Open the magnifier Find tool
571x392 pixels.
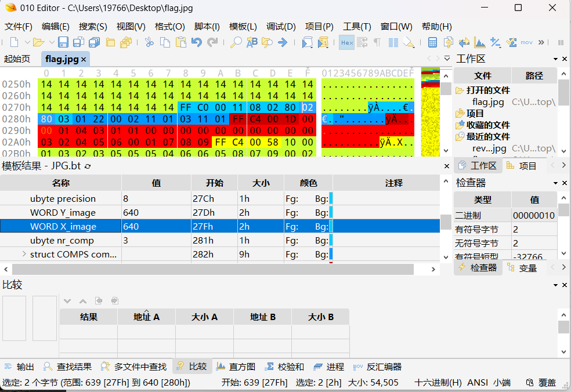tap(236, 42)
